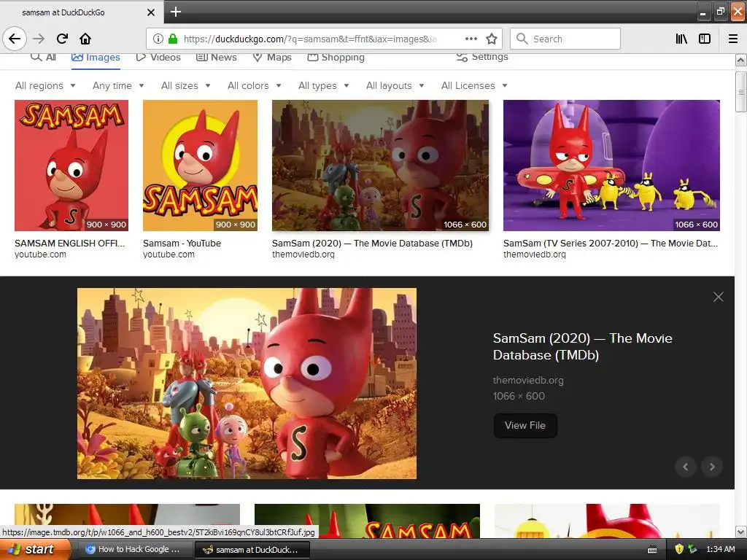
Task: Click youtube.com source under Samsam - YouTube
Action: [169, 254]
